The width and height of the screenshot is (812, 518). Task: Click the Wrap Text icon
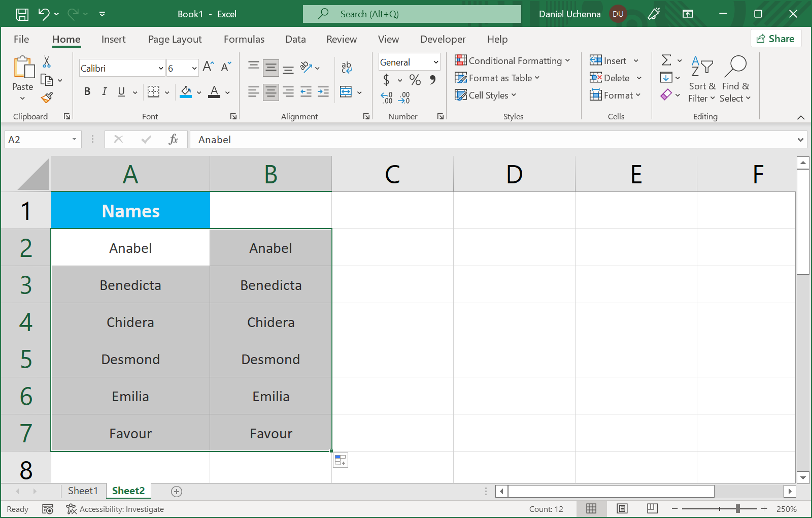tap(347, 67)
